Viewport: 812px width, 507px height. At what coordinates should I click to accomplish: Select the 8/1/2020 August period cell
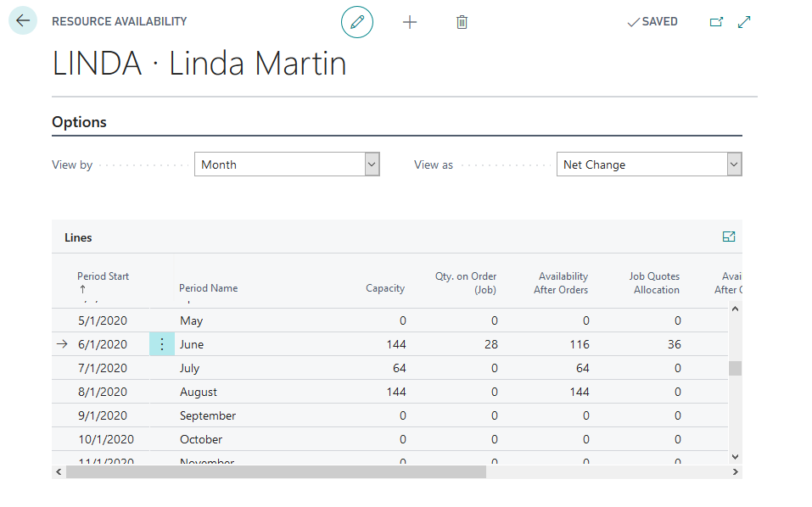tap(103, 392)
